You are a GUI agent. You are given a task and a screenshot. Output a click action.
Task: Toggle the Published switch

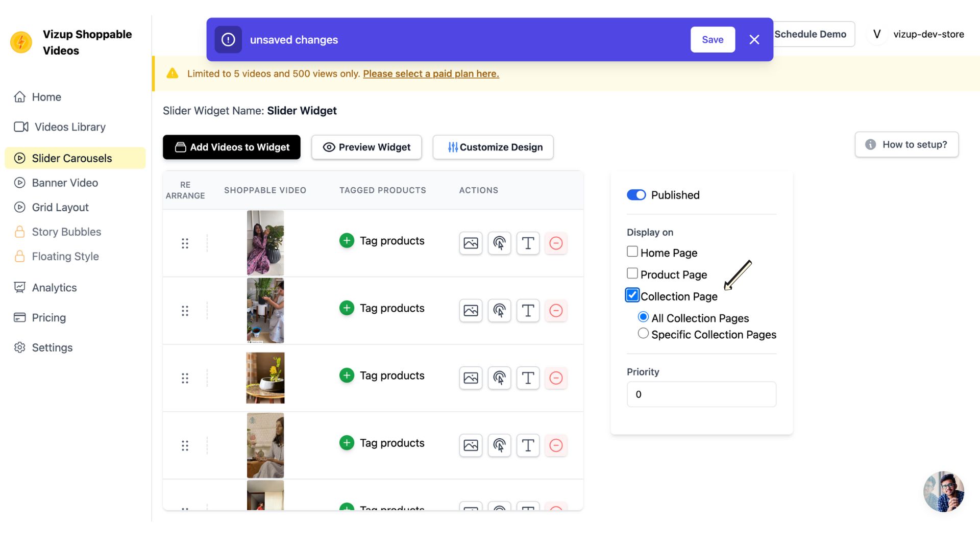(x=636, y=195)
